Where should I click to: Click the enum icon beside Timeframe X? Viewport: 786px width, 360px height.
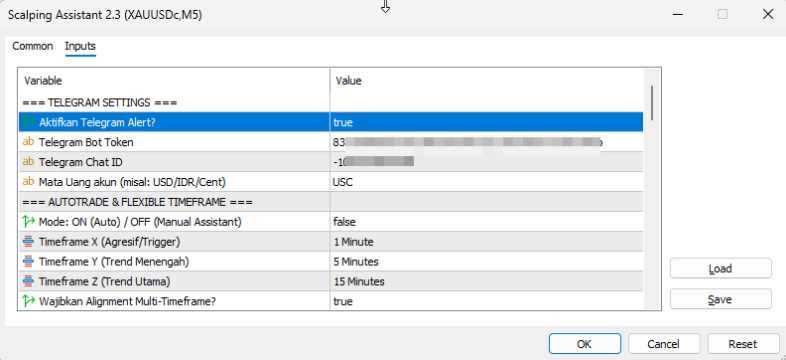pos(29,242)
